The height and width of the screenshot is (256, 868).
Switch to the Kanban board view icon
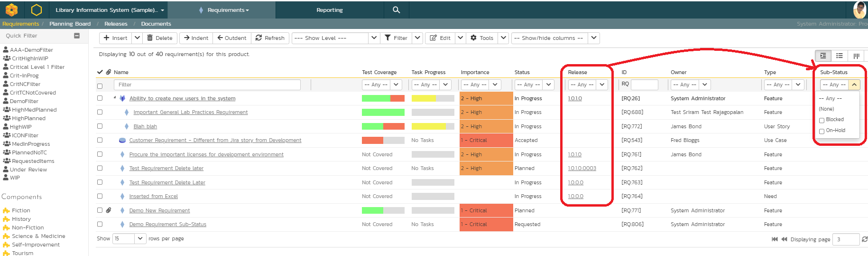856,56
